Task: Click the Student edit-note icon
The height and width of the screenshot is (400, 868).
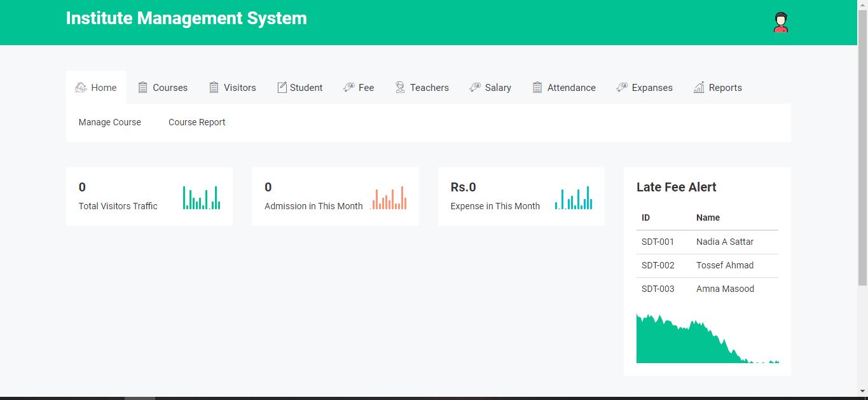Action: pos(282,88)
